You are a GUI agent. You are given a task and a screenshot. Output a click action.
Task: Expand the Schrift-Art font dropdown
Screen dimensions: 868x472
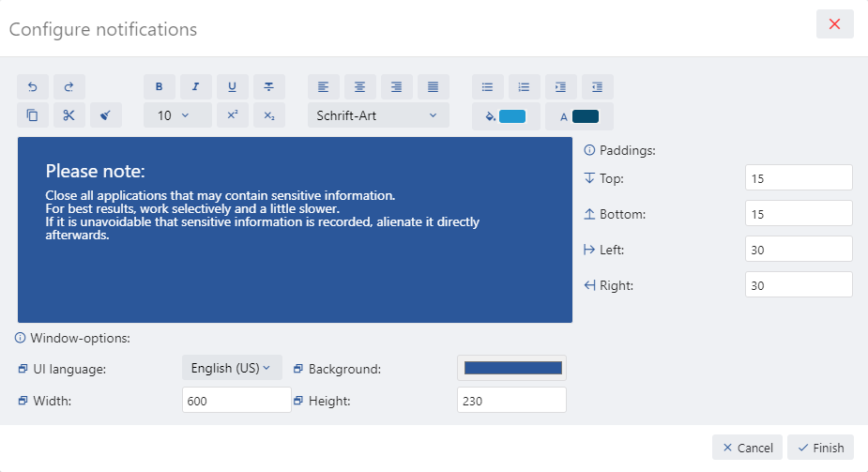377,115
